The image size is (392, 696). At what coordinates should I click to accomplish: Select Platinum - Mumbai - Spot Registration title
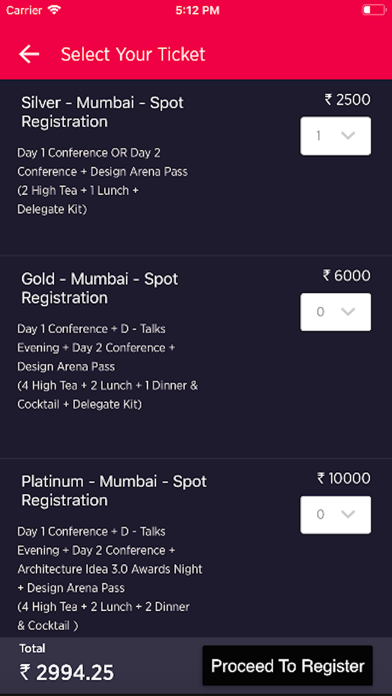[x=114, y=491]
